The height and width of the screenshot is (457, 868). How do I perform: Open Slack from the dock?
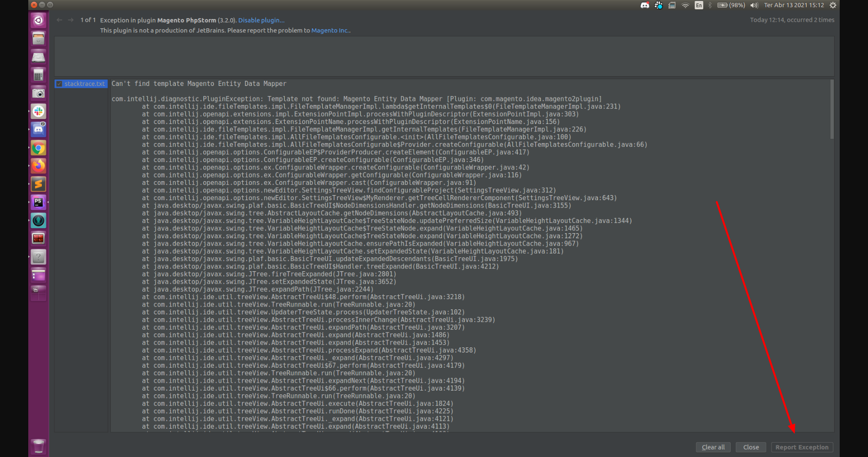point(39,111)
